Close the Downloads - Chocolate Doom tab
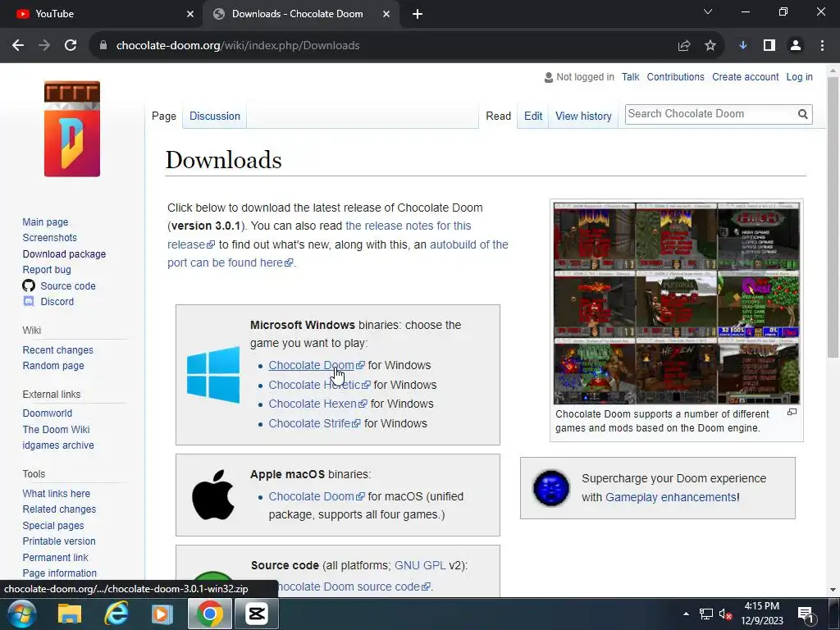840x630 pixels. (386, 14)
